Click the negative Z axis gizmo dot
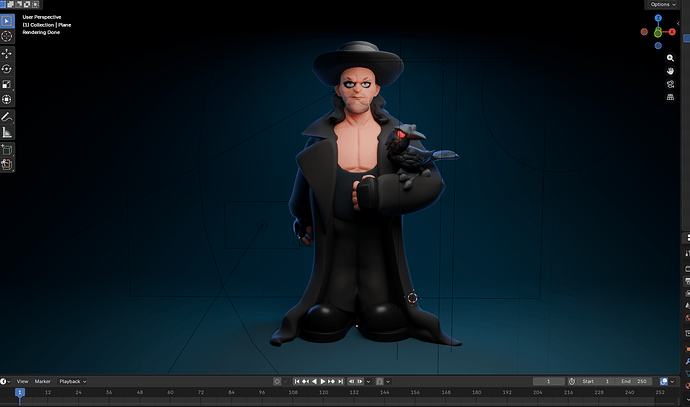 (658, 46)
